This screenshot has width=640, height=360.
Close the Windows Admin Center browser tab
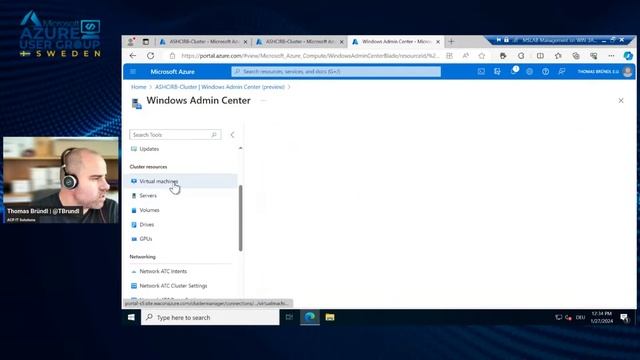(x=438, y=42)
